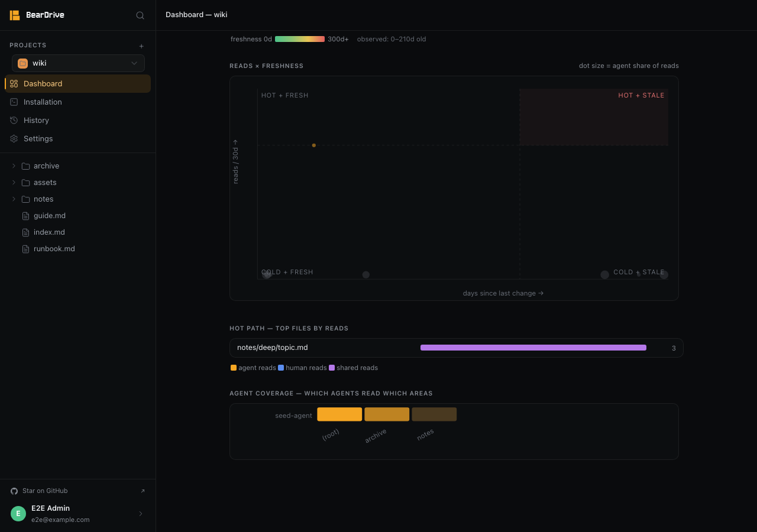
Task: Click the orange wiki project icon
Action: (23, 63)
